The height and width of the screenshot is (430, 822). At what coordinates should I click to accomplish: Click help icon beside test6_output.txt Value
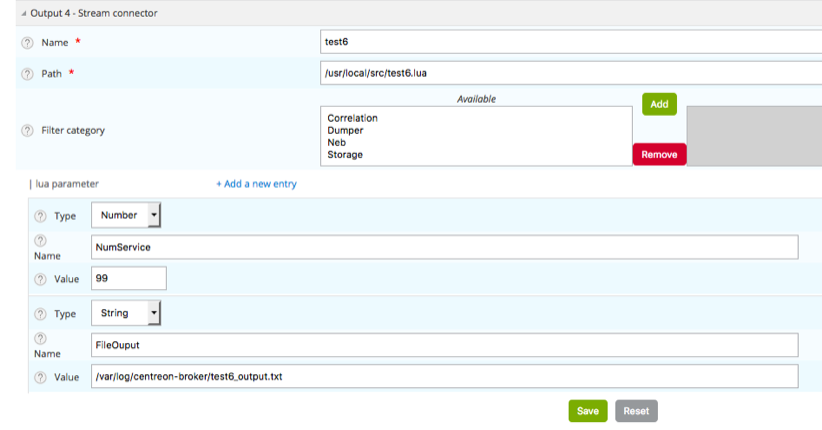click(x=40, y=377)
